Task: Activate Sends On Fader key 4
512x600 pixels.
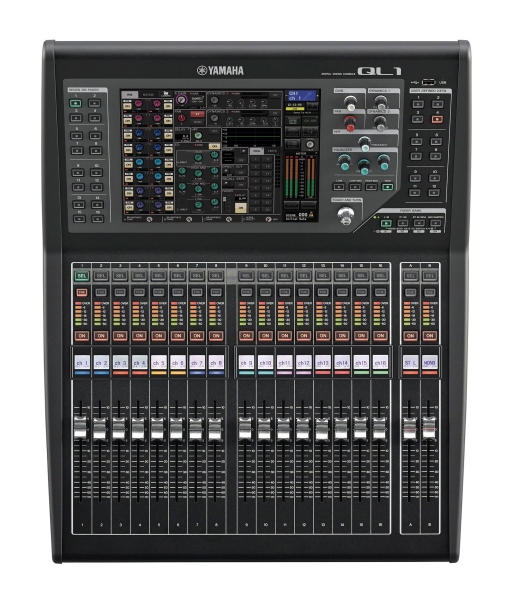Action: (95, 118)
